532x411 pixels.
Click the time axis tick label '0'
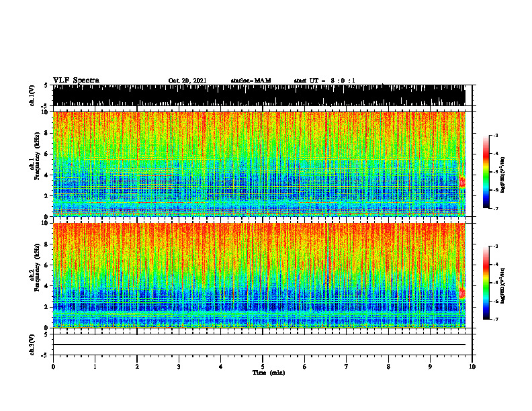pyautogui.click(x=53, y=367)
